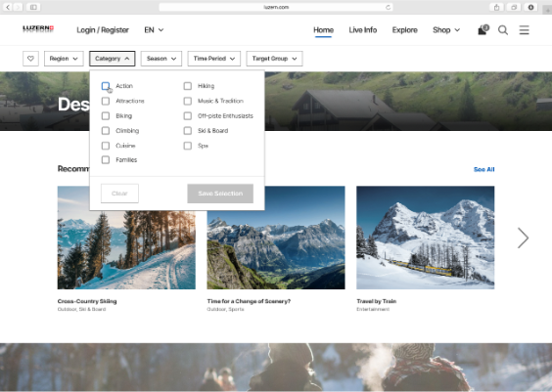Open the EN language selector
The width and height of the screenshot is (552, 392).
(154, 30)
